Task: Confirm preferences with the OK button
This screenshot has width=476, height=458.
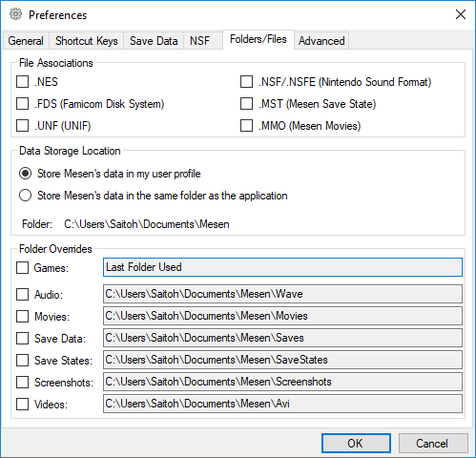Action: pos(356,443)
